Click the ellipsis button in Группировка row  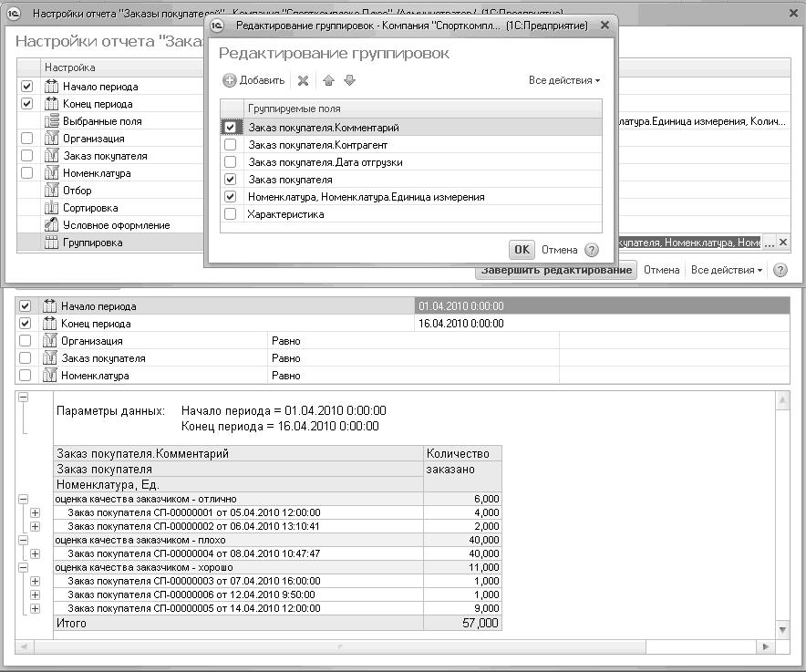click(x=769, y=243)
